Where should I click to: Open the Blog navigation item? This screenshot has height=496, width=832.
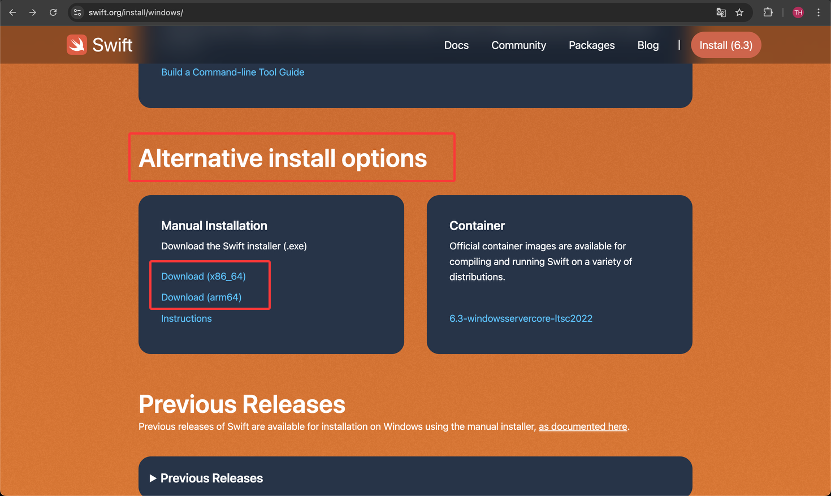648,45
